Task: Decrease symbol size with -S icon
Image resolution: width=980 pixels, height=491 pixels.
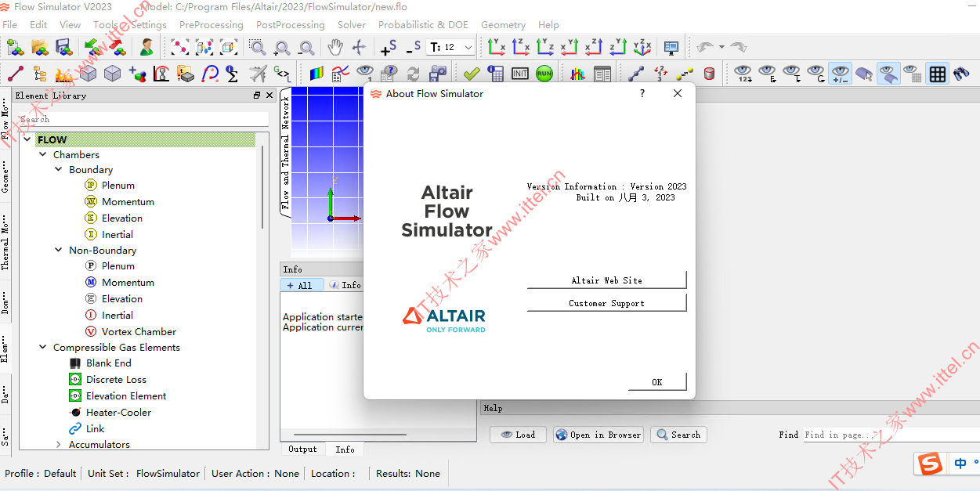Action: (413, 47)
